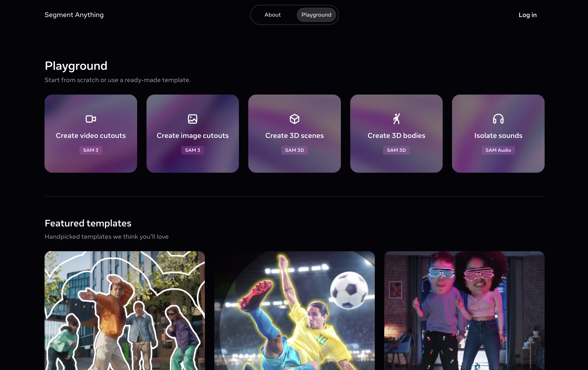Click SAM 3 badge under image cutouts
The height and width of the screenshot is (370, 588).
click(192, 150)
